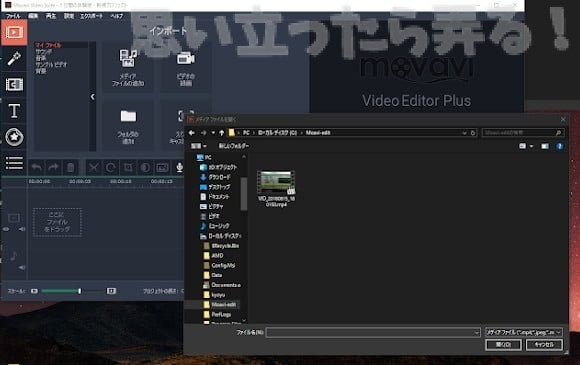The width and height of the screenshot is (580, 365).
Task: Click the folder tree vertical scrollbar
Action: pyautogui.click(x=243, y=193)
